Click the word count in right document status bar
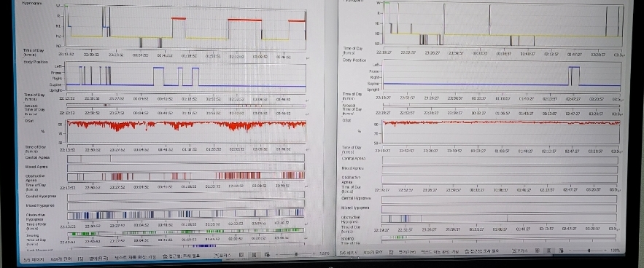This screenshot has width=644, height=268. [x=373, y=252]
